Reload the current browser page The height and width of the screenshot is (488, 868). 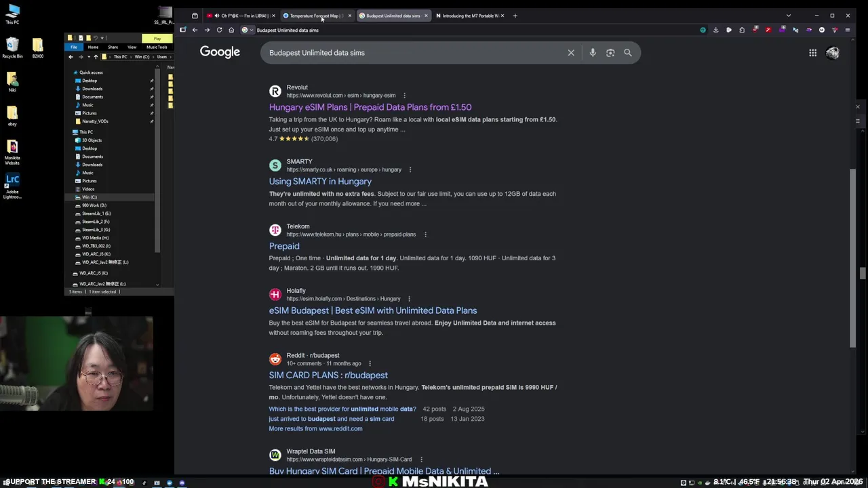coord(219,30)
